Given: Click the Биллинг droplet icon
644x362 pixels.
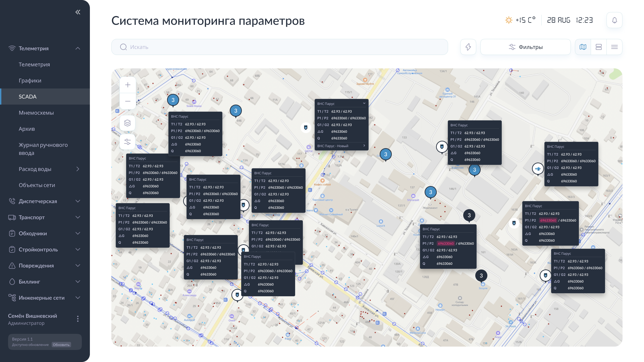Looking at the screenshot, I should [x=12, y=282].
